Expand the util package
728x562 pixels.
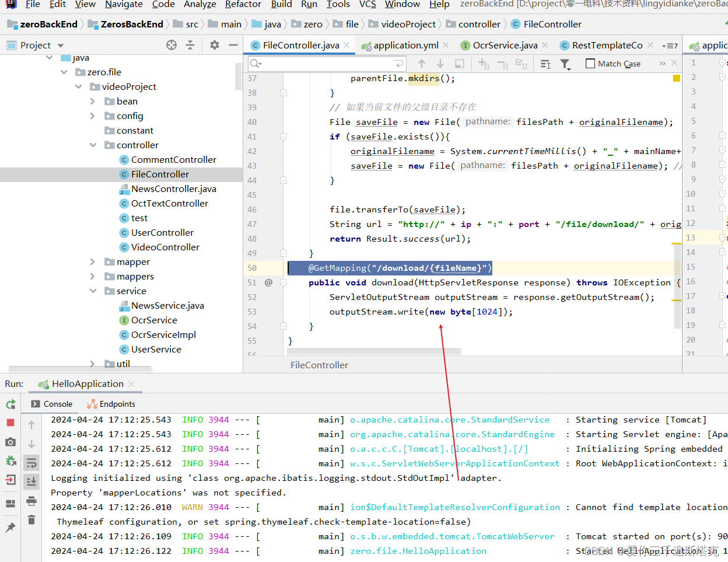[x=92, y=363]
